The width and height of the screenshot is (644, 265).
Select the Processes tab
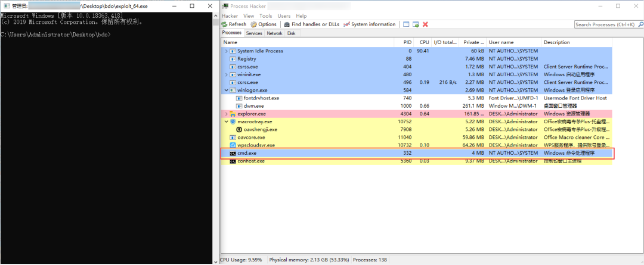pyautogui.click(x=232, y=33)
